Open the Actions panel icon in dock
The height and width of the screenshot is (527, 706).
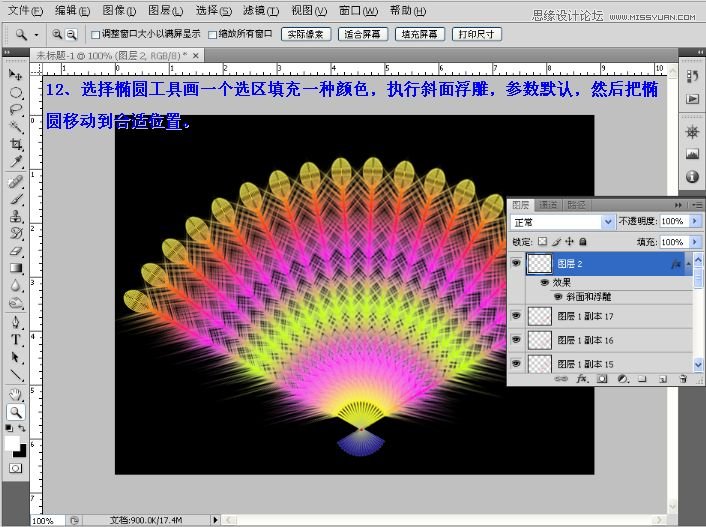point(692,99)
